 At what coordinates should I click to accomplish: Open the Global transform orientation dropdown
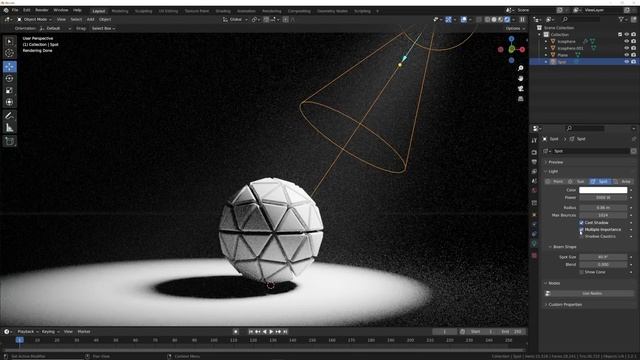coord(235,19)
